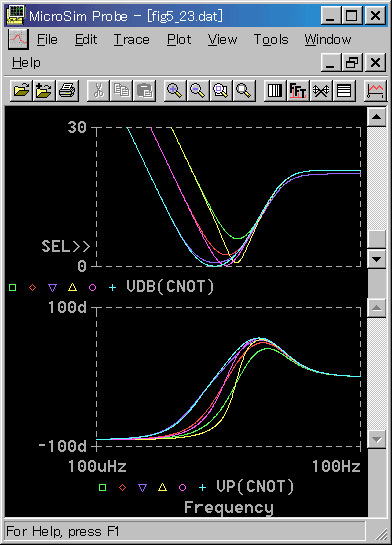Image resolution: width=392 pixels, height=545 pixels.
Task: Click the Zoom Fit magnifier icon
Action: click(x=244, y=91)
